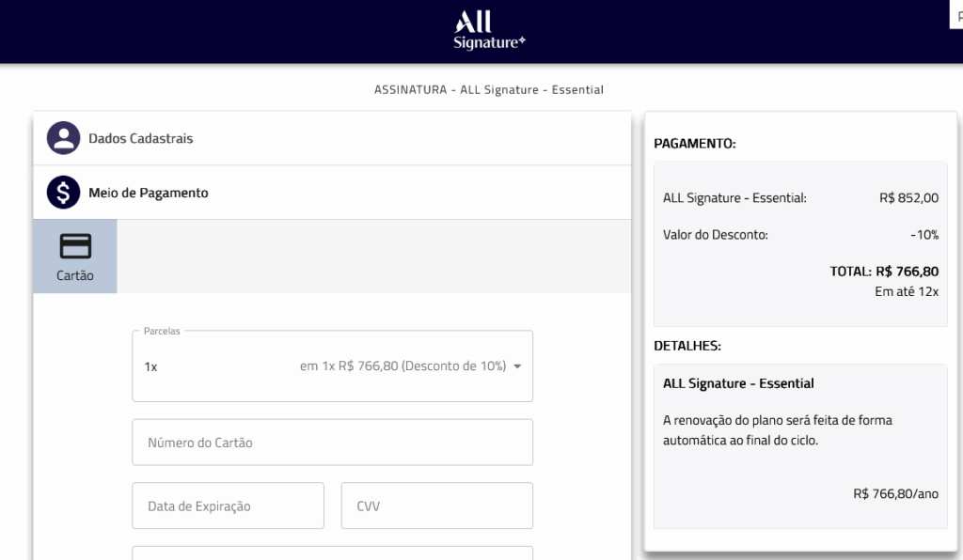
Task: Expand the Dados Cadastrais section
Action: click(x=332, y=137)
